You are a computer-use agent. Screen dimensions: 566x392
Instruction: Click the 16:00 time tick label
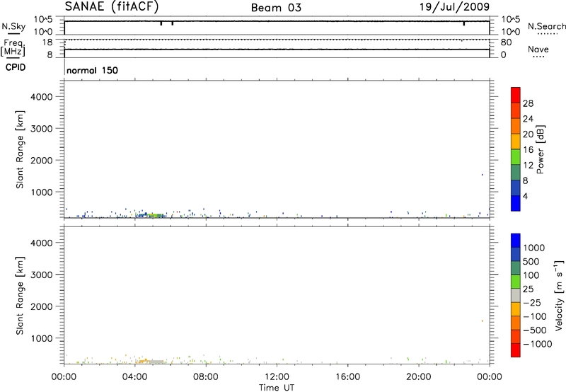point(347,377)
